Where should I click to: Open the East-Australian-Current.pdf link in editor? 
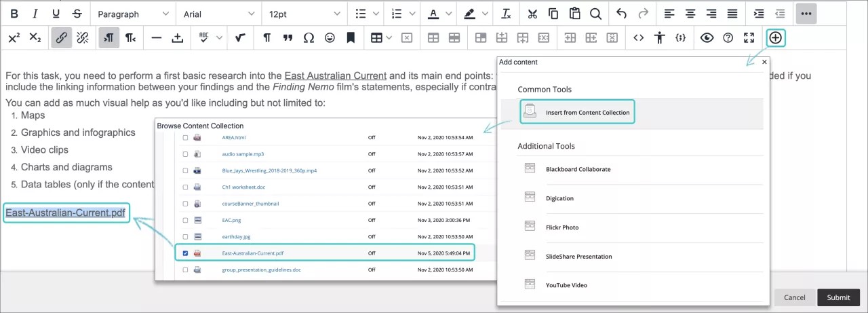pyautogui.click(x=65, y=213)
